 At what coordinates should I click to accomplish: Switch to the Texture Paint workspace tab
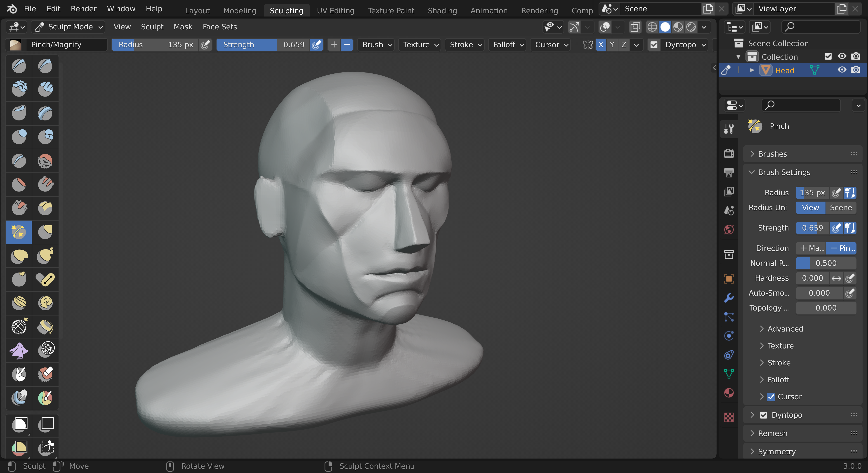[391, 10]
